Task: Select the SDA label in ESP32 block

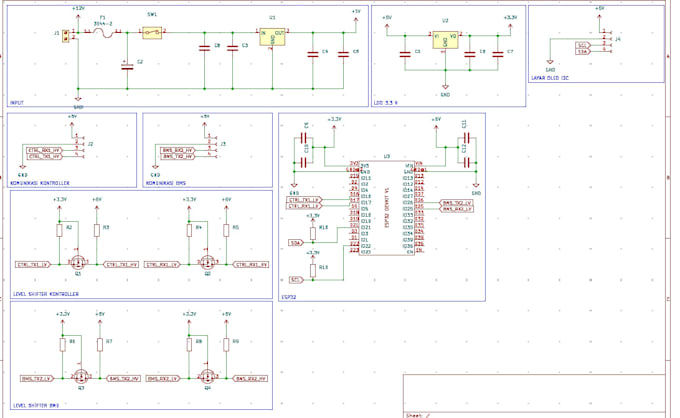Action: 296,243
